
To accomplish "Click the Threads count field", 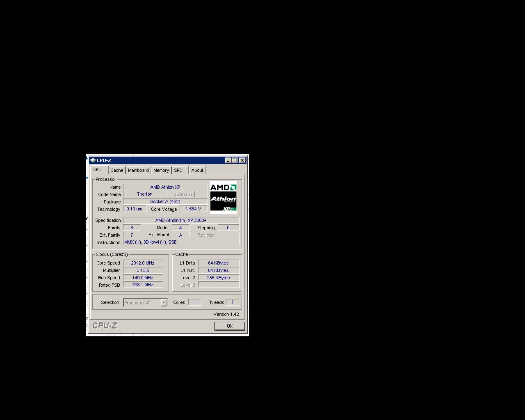I will (232, 302).
